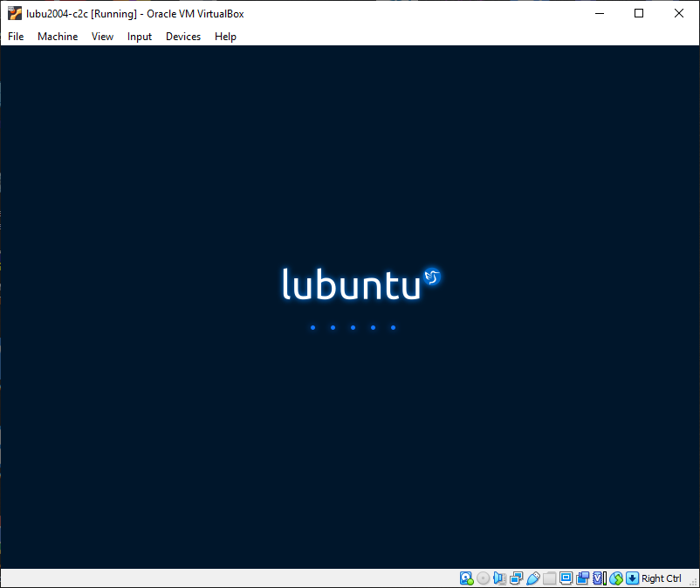
Task: Click the audio speaker status icon
Action: point(499,578)
